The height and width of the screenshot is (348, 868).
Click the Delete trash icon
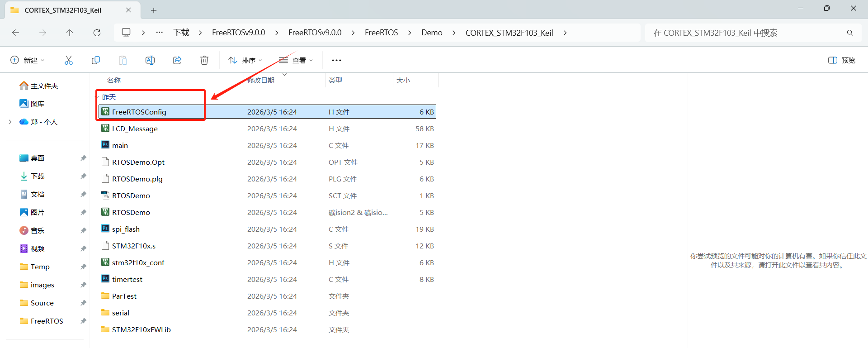(204, 60)
